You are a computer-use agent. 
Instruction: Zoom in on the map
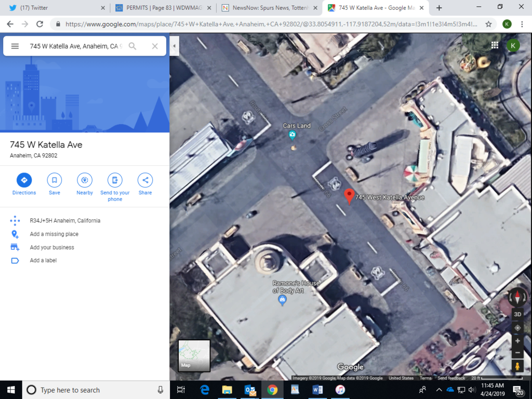pos(517,341)
